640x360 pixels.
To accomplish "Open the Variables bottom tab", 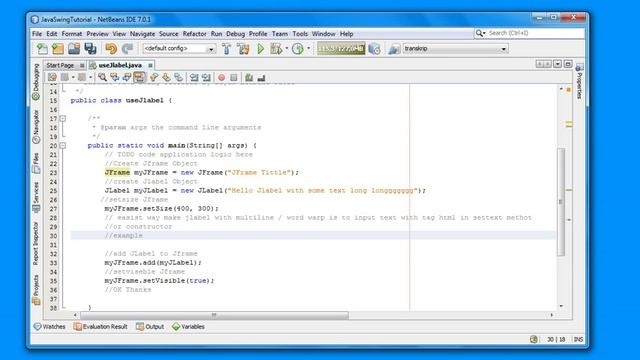I will 189,327.
